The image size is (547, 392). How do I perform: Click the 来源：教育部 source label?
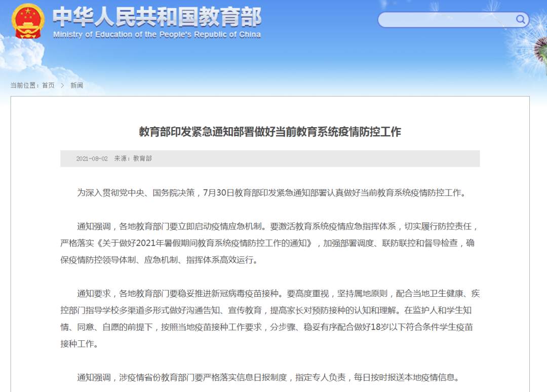[133, 159]
